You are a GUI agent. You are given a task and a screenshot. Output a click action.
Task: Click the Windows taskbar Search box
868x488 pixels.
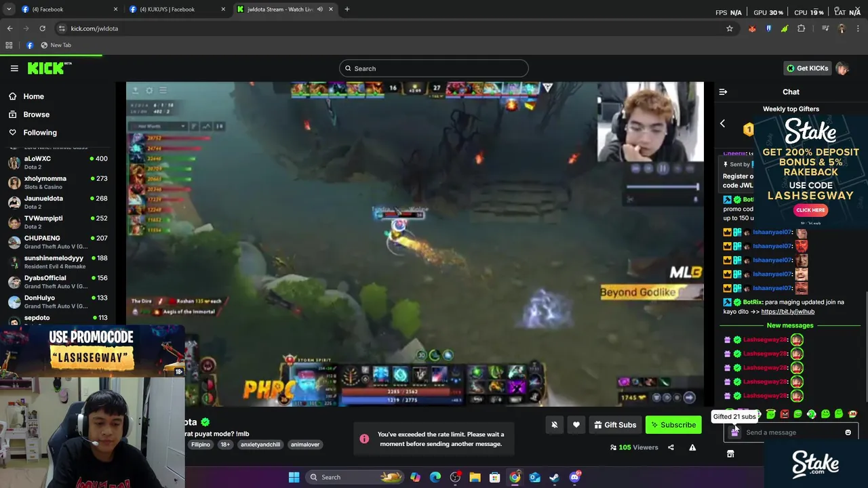355,477
